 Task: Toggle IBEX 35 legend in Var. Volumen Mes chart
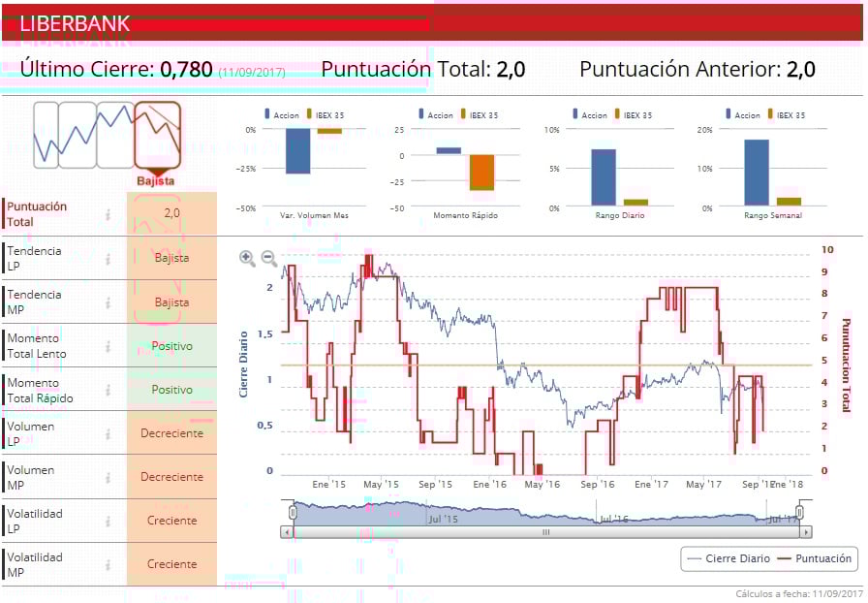325,114
